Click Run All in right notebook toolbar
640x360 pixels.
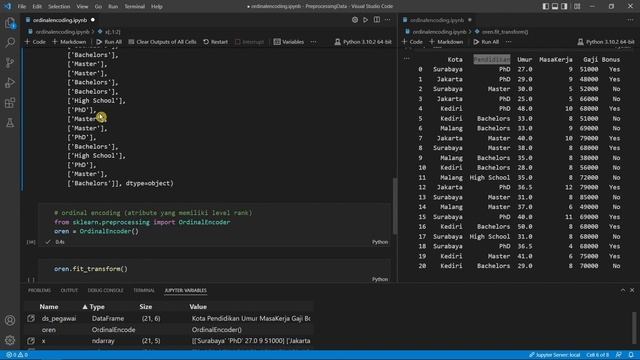[486, 42]
